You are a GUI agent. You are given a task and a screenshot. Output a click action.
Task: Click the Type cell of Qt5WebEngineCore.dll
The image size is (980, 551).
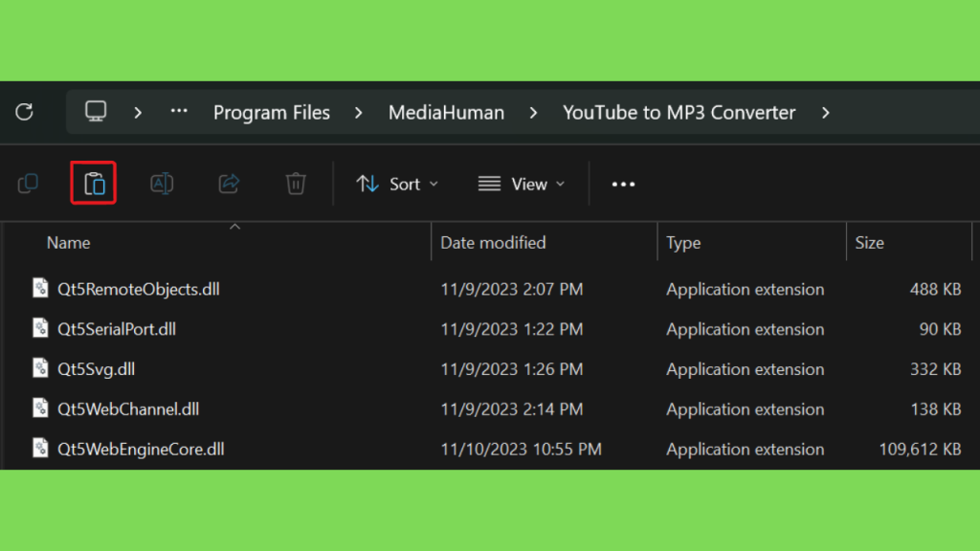(745, 450)
